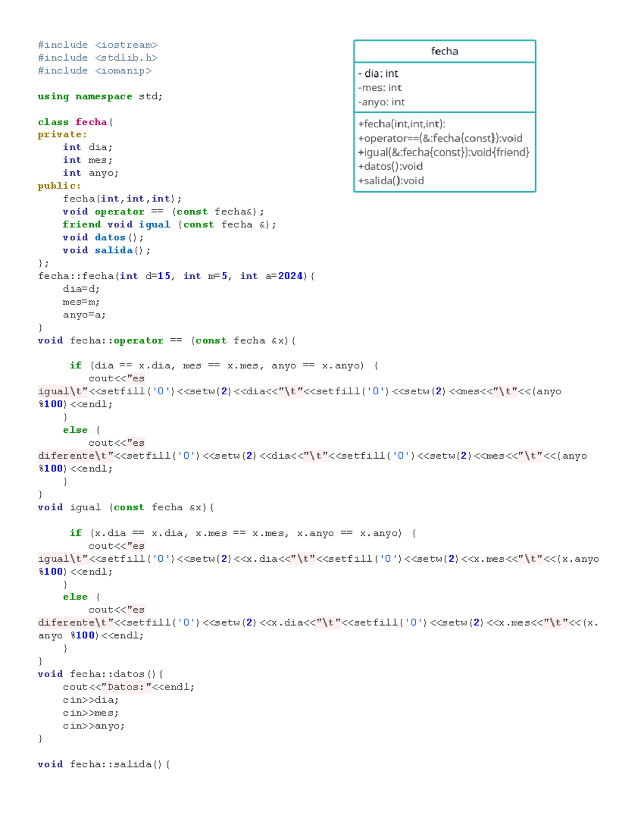Click the 'int anyo;' member line
Image resolution: width=644 pixels, height=834 pixels.
(91, 173)
